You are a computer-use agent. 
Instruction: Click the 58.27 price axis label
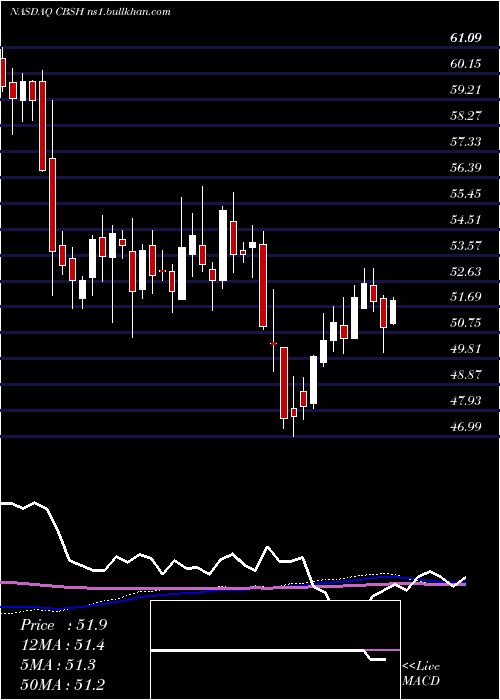pyautogui.click(x=466, y=116)
